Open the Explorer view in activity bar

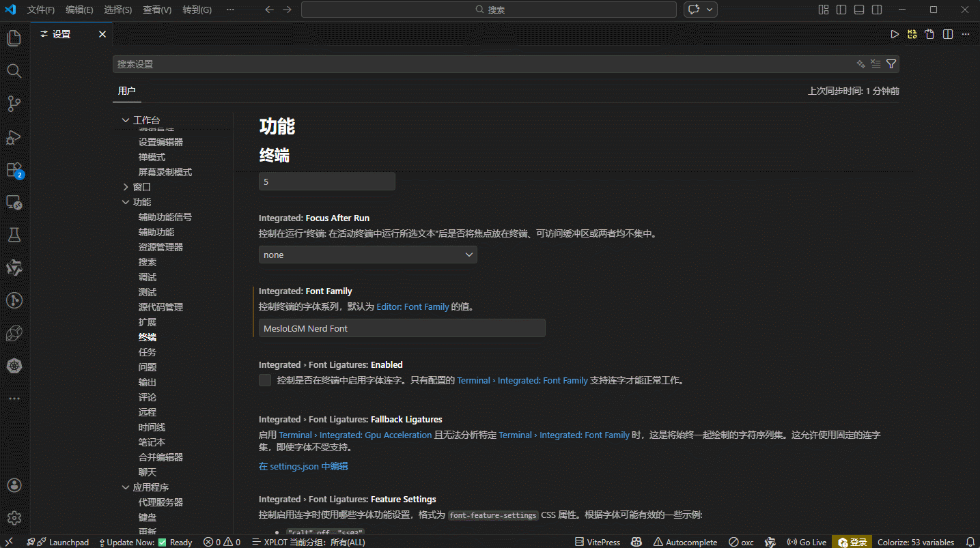[x=14, y=38]
